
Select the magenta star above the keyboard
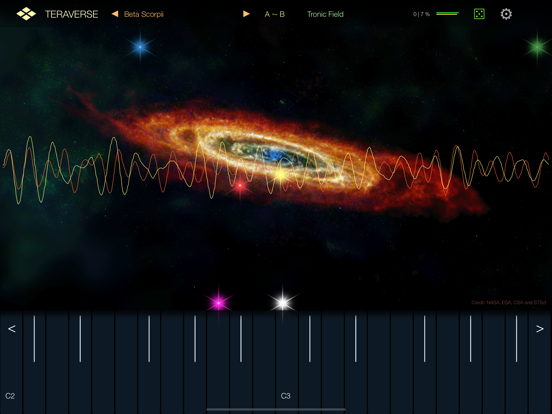(x=219, y=303)
